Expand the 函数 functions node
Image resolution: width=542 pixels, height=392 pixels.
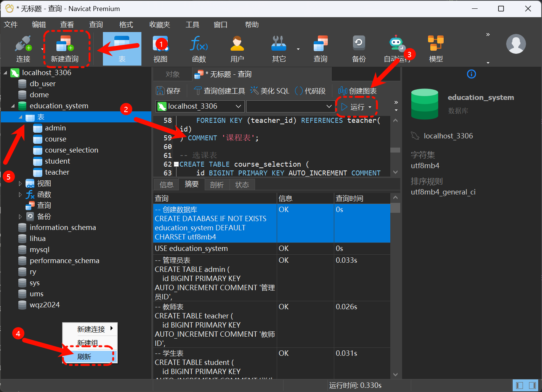[x=21, y=195]
